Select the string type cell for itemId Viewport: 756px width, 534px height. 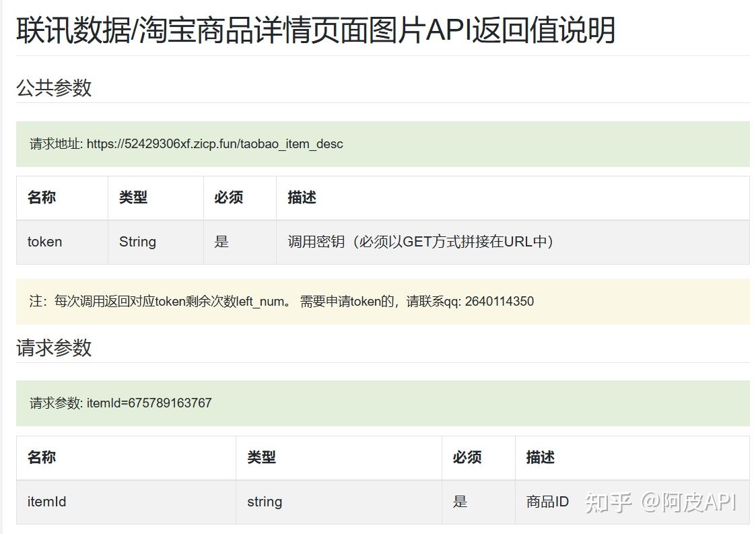[x=265, y=502]
